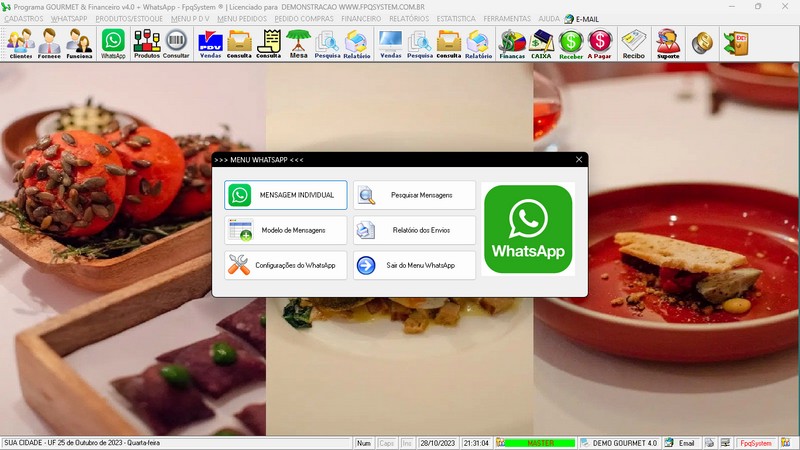Click the Exit door toolbar icon
This screenshot has height=450, width=800.
point(736,43)
